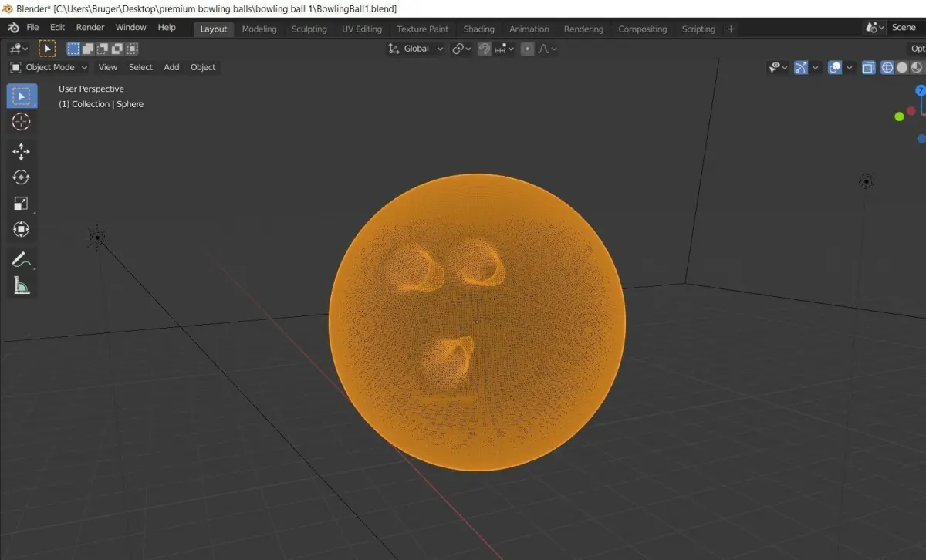Screen dimensions: 926x560
Task: Open the viewport Select menu
Action: (140, 67)
